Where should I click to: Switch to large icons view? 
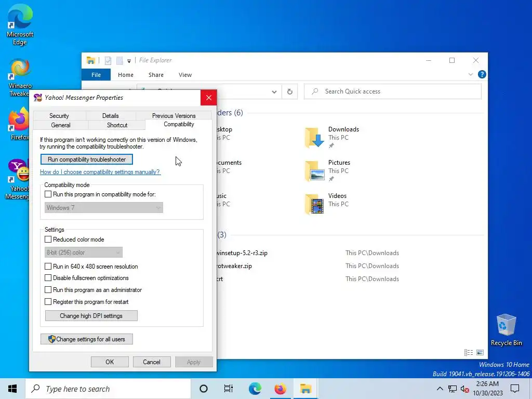pyautogui.click(x=480, y=353)
